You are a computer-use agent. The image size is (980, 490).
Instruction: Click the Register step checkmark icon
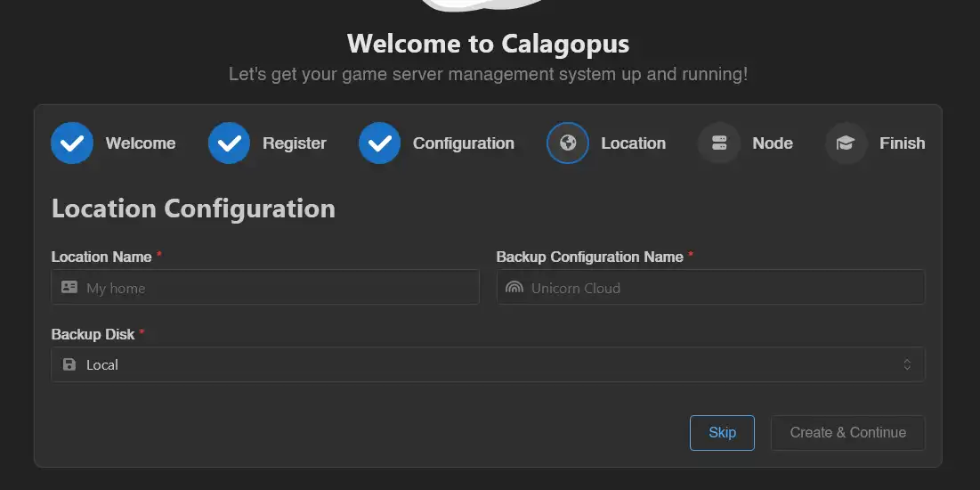tap(229, 143)
